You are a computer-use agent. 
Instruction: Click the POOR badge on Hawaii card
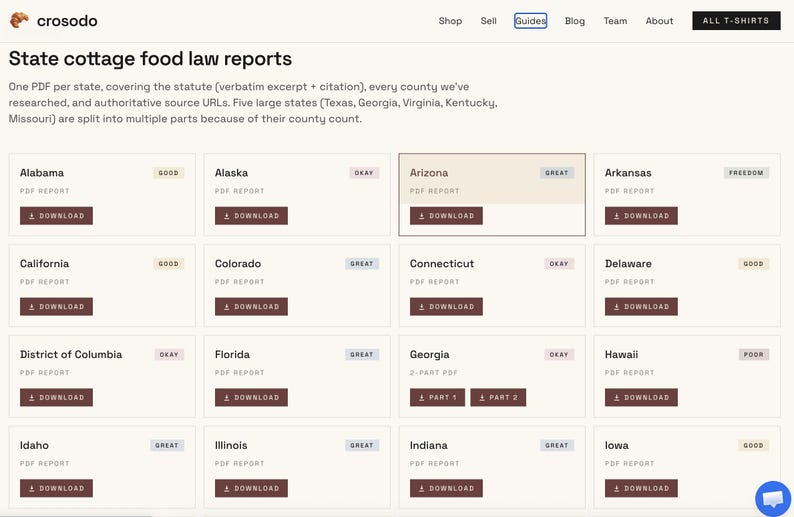[753, 354]
